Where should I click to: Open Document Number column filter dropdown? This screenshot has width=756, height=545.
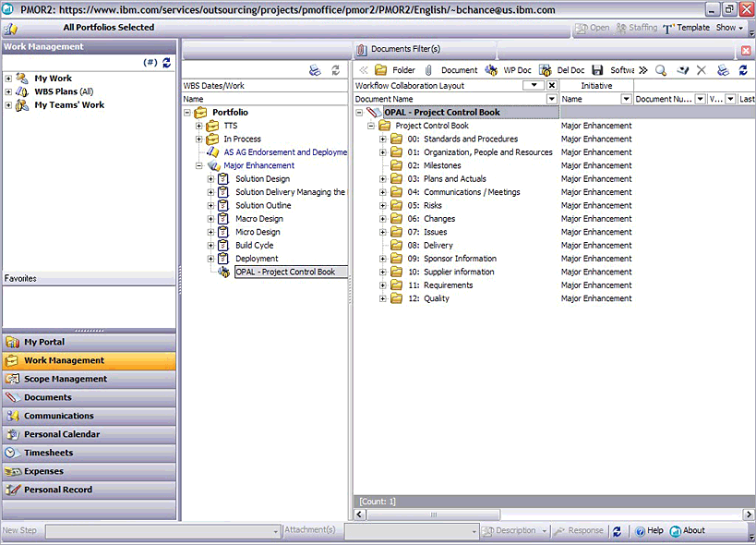[700, 99]
